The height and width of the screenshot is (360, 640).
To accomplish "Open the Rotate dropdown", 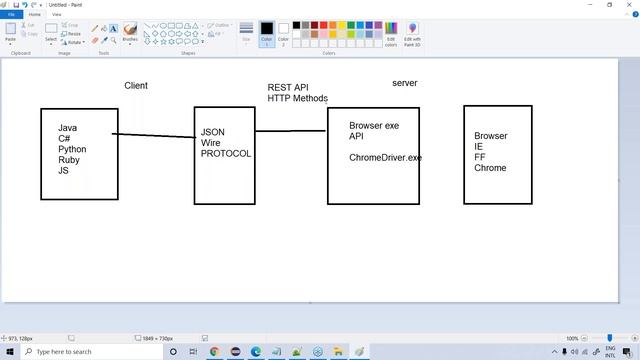I will [x=73, y=42].
